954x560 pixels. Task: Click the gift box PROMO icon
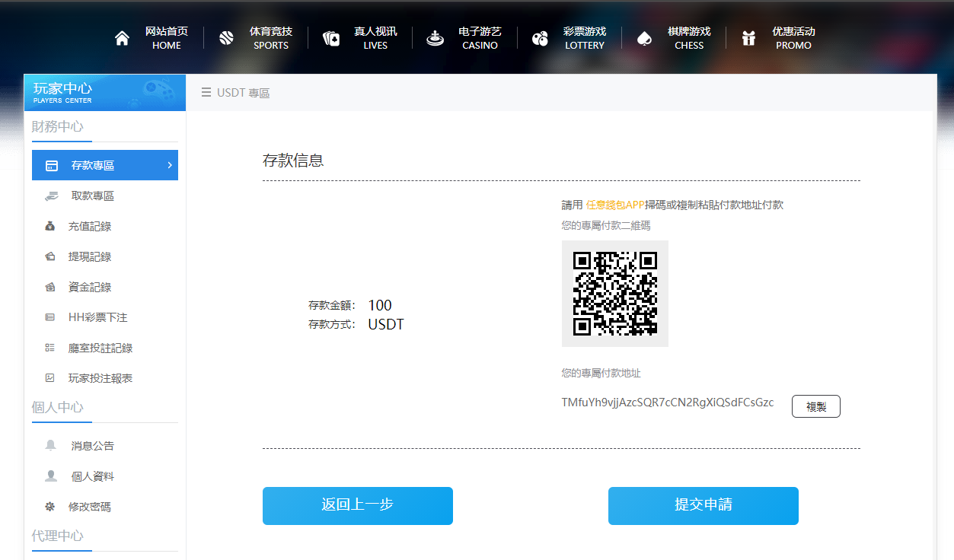748,38
